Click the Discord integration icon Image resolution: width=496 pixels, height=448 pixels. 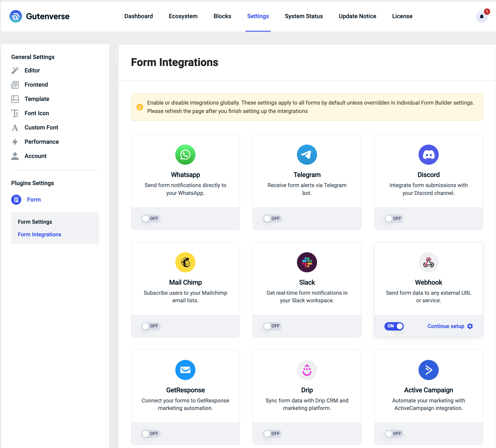click(429, 155)
